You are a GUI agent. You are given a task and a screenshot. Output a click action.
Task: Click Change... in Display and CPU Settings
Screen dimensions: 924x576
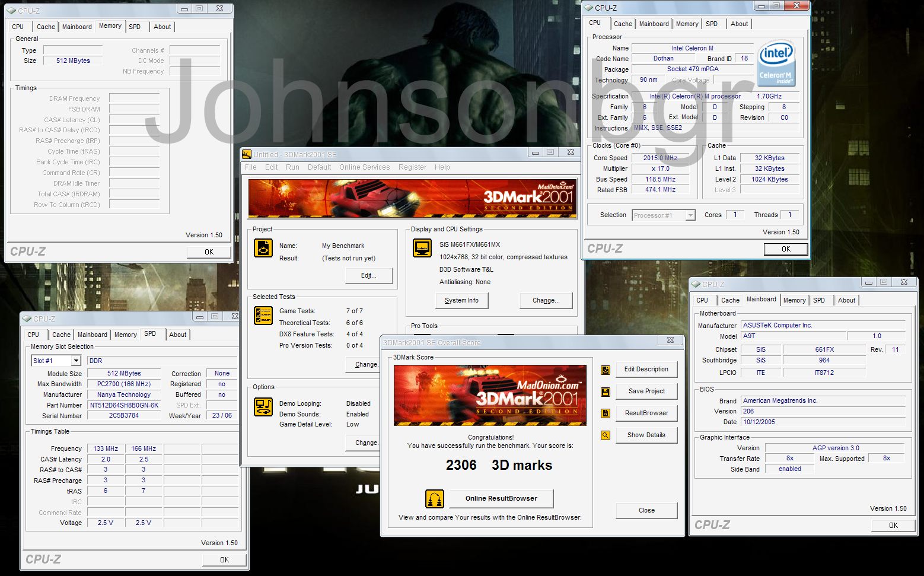pos(546,300)
